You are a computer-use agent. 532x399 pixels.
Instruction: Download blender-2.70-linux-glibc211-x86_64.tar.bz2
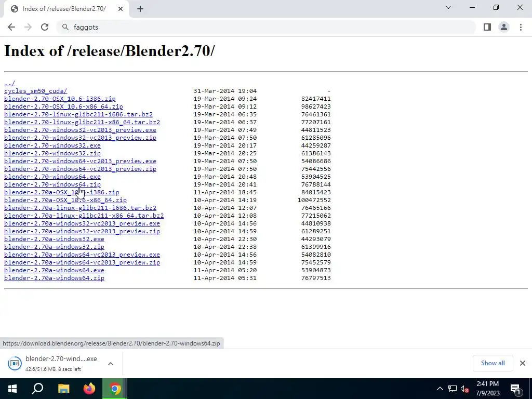pos(82,122)
